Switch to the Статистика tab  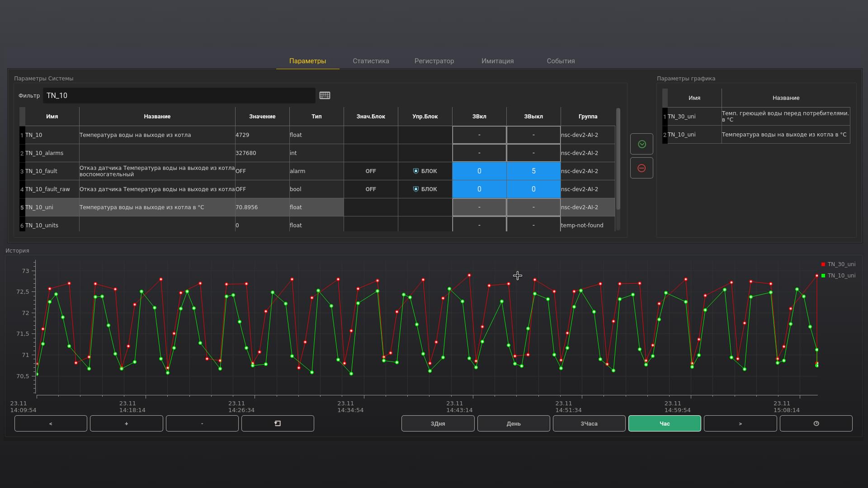(x=371, y=61)
